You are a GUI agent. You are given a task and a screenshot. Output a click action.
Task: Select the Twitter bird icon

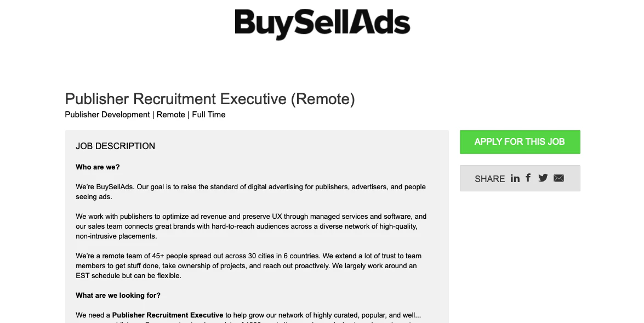[x=543, y=178]
